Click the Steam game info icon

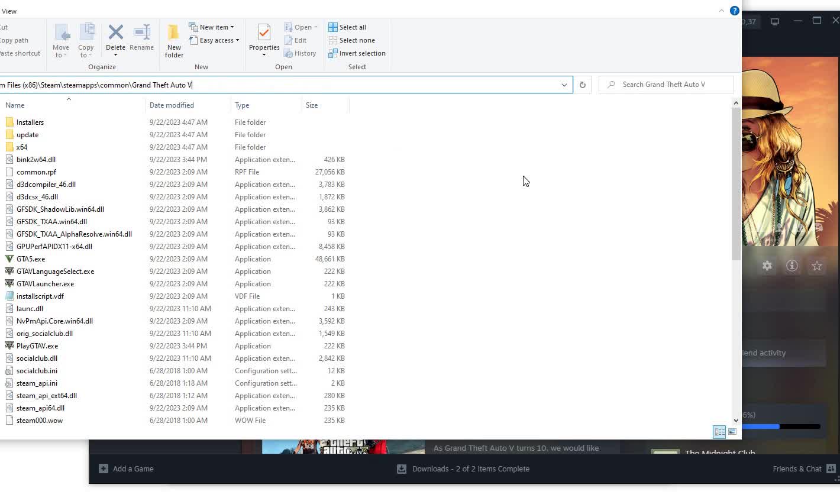coord(791,266)
